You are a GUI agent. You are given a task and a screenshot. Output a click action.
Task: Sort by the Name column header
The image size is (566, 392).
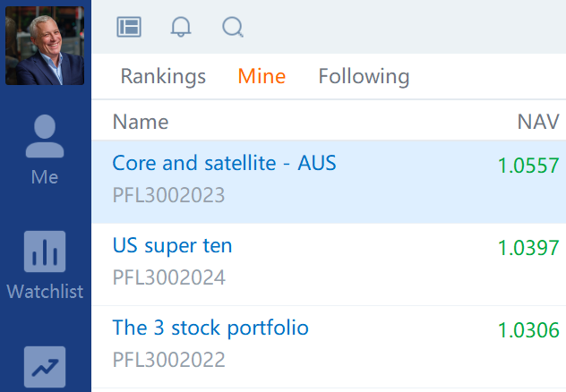[141, 122]
